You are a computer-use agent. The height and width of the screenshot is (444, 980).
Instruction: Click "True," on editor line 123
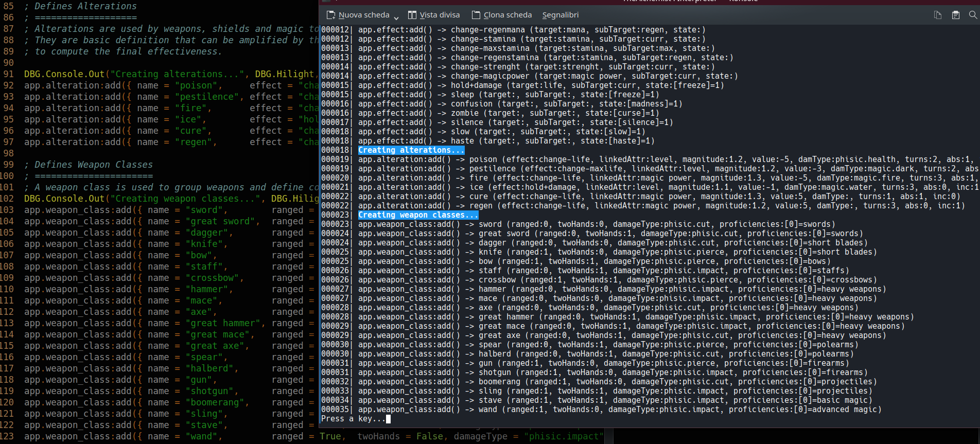[x=333, y=436]
